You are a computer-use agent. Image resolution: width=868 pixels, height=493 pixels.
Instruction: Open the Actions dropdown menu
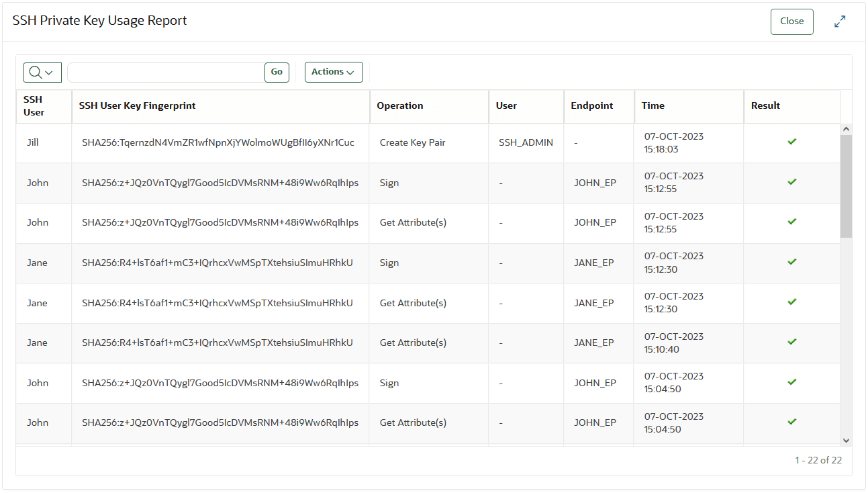coord(334,72)
